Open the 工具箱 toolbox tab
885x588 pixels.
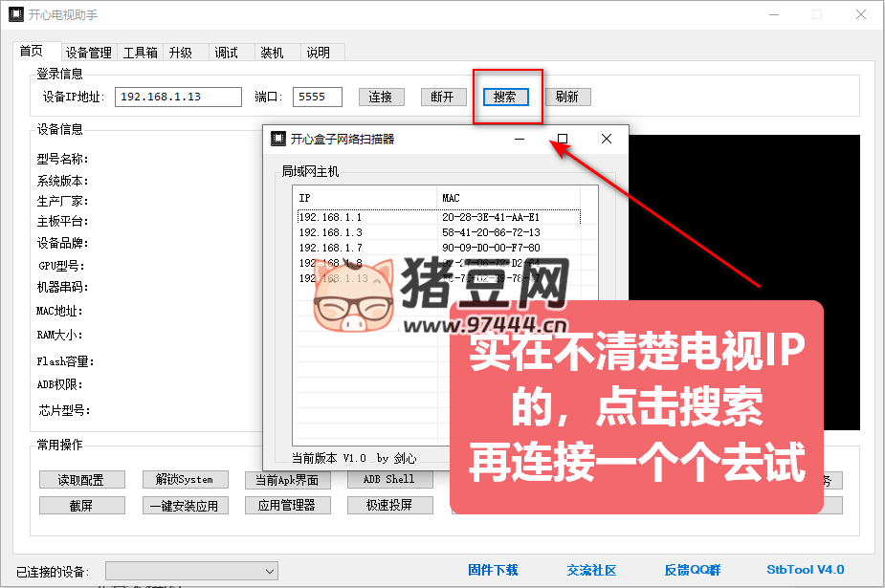[x=140, y=52]
